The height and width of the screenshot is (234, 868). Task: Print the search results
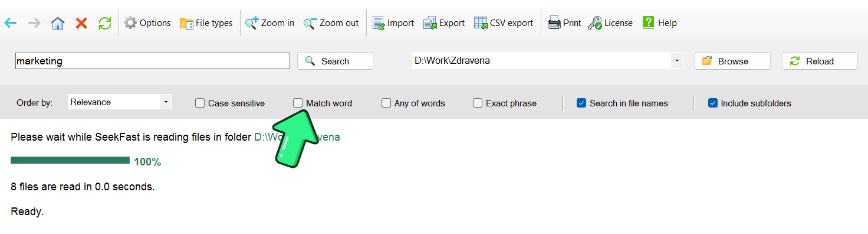tap(564, 23)
